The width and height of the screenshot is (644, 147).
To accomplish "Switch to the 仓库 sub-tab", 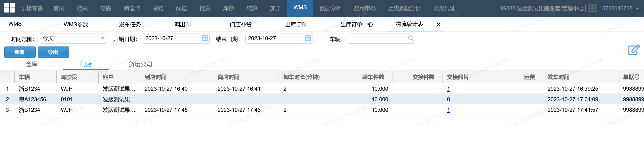I will (31, 64).
